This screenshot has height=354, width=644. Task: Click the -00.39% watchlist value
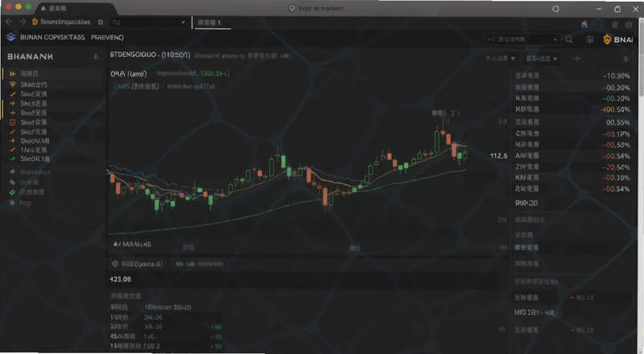coord(616,178)
